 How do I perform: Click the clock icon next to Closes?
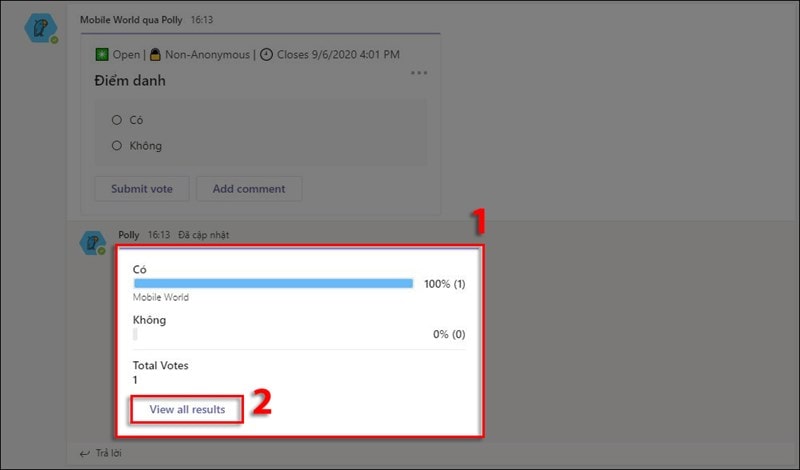pyautogui.click(x=266, y=54)
